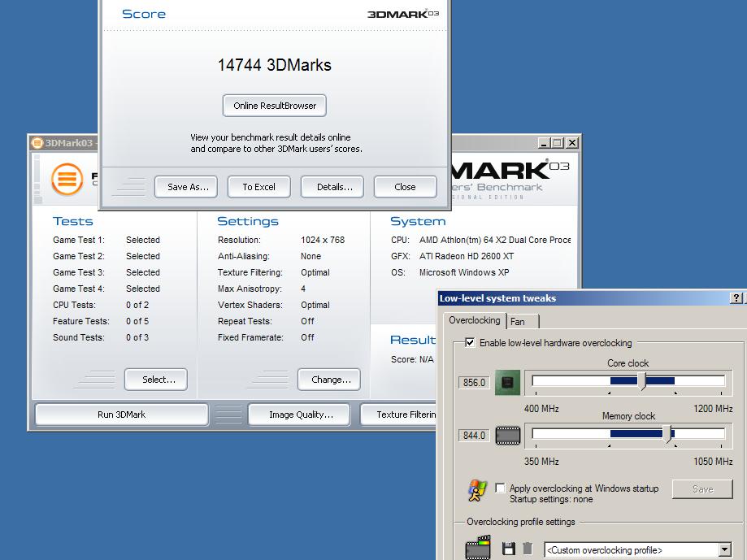Save overclocking profile with floppy disk icon

[x=508, y=549]
